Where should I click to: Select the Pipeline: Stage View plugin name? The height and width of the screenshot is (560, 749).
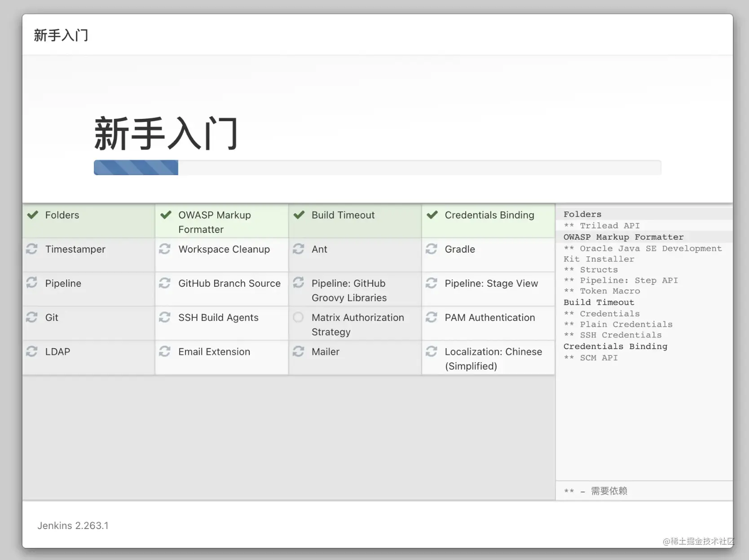click(491, 283)
